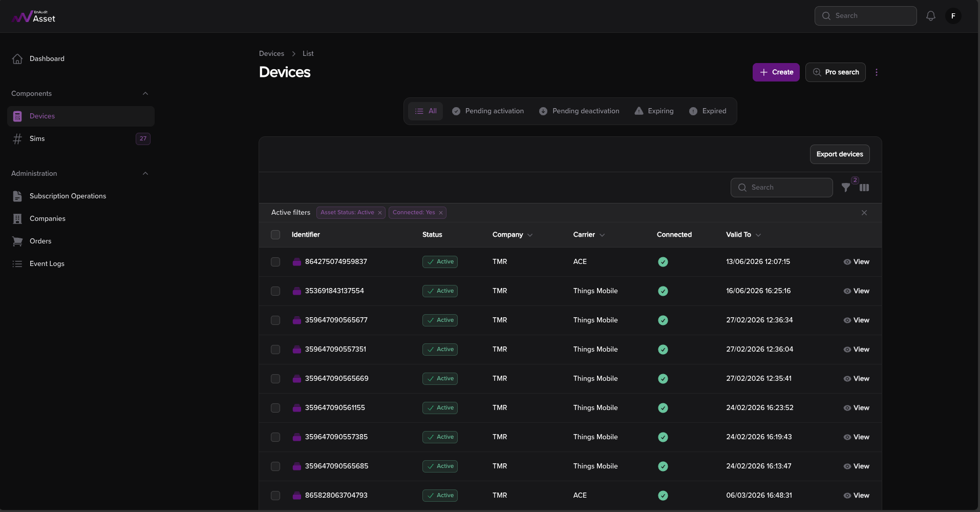Click the Subscription Operations document icon
This screenshot has width=980, height=512.
[17, 196]
